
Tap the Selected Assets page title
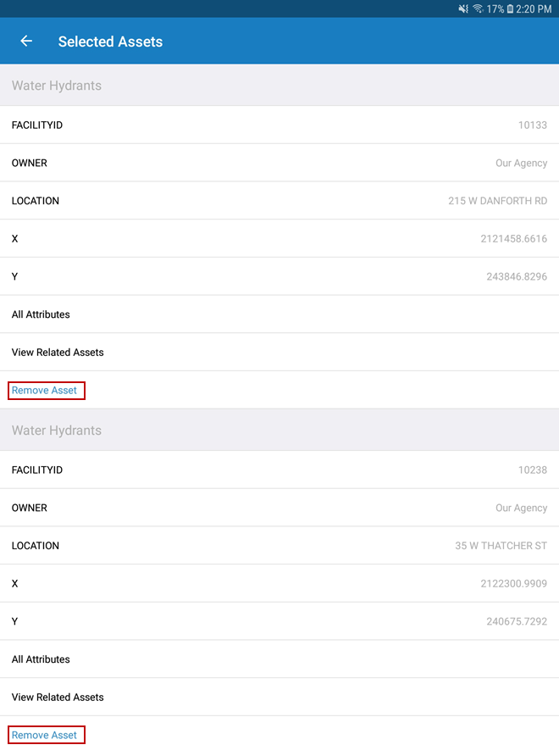pos(110,42)
